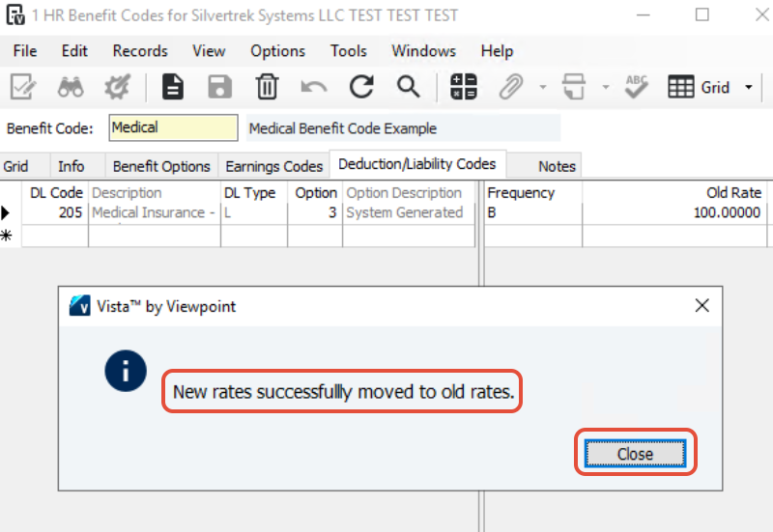Open the Edit menu

74,51
